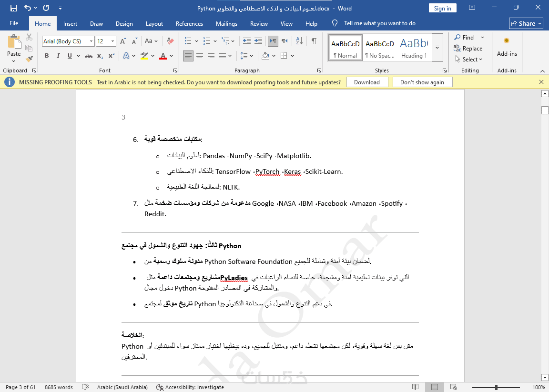549x392 pixels.
Task: Click Accessibility: Investigate status entry
Action: pyautogui.click(x=190, y=387)
